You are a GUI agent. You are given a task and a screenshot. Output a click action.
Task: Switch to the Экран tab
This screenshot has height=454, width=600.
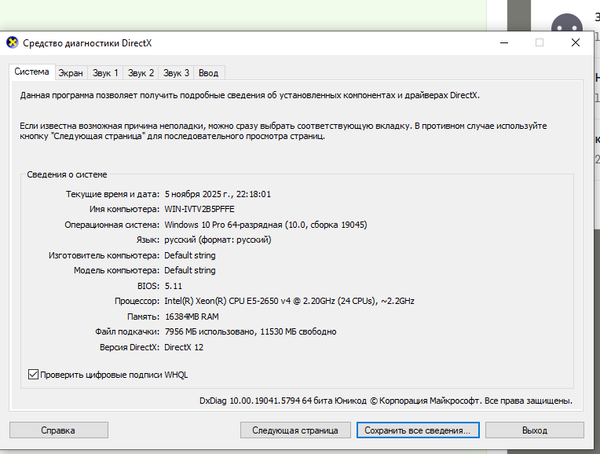(70, 73)
